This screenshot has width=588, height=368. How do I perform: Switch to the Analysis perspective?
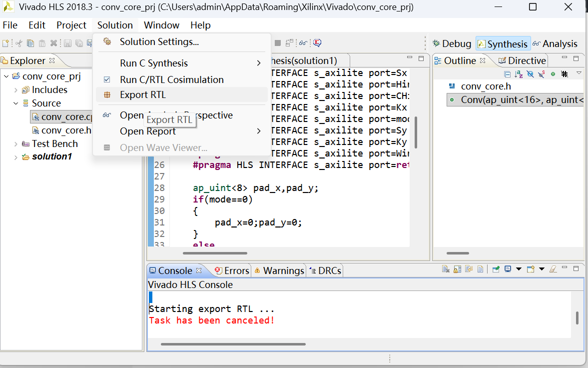tap(555, 43)
